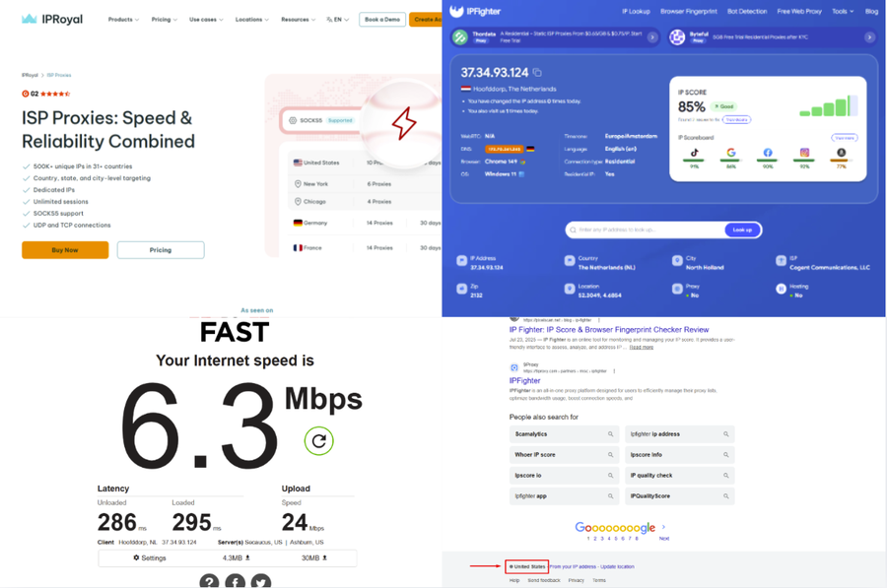Select the ipfighter app related search
The image size is (887, 588).
click(x=564, y=496)
